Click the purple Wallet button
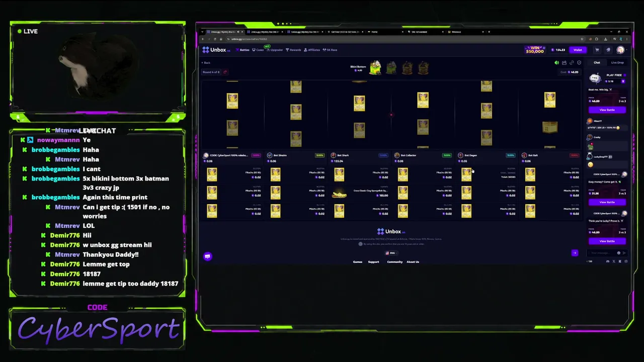Viewport: 644px width, 362px height. click(578, 50)
